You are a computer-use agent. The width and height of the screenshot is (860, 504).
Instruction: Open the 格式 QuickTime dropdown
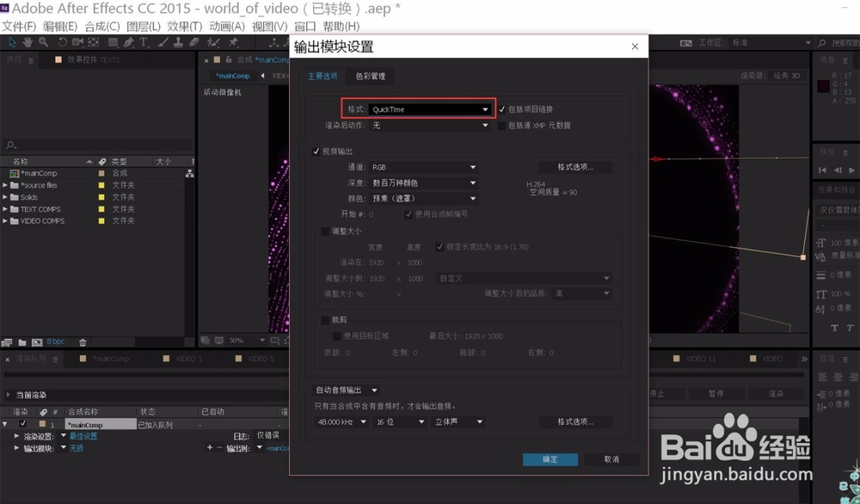[430, 109]
